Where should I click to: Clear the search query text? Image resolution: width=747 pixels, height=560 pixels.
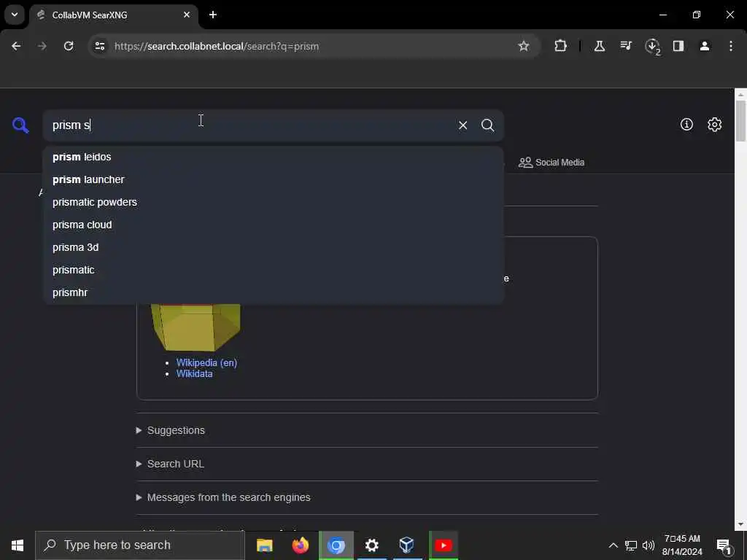click(x=462, y=125)
